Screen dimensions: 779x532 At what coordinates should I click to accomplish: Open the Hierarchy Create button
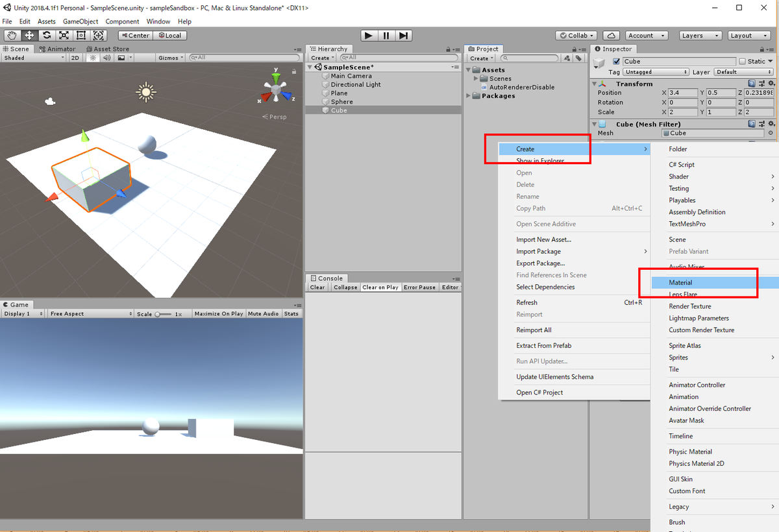click(322, 58)
